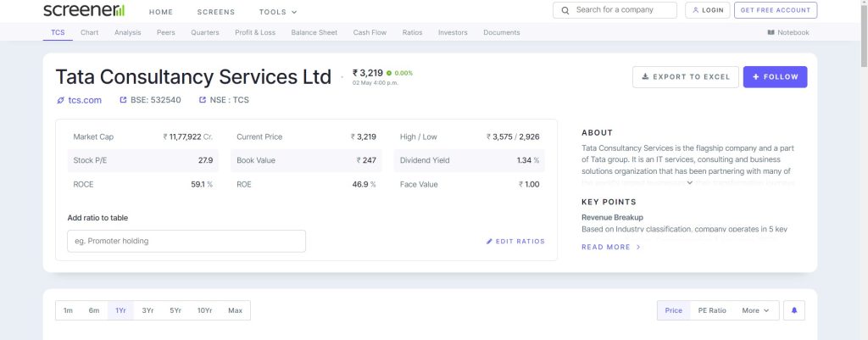Click the Add ratio input field
Viewport: 868px width, 340px height.
pyautogui.click(x=186, y=242)
